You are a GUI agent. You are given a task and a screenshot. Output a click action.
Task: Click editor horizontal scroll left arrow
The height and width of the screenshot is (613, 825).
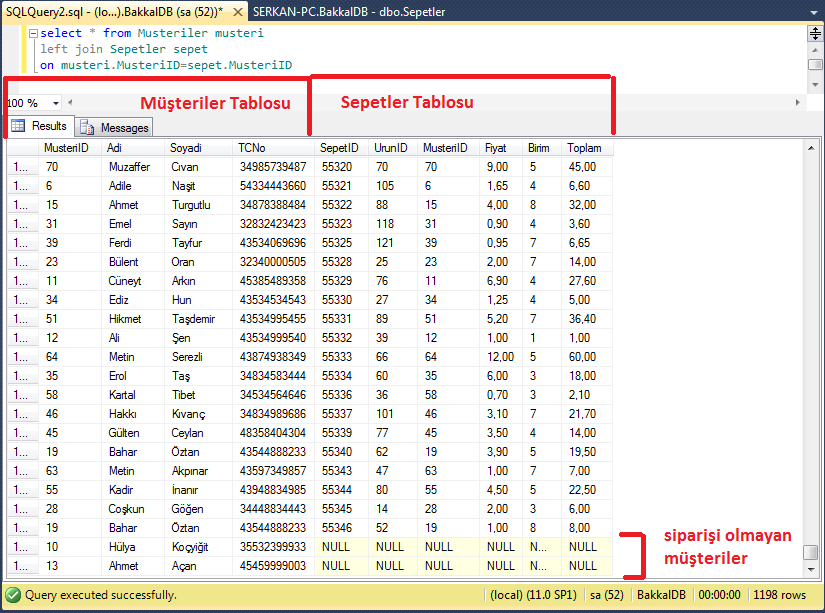[70, 103]
